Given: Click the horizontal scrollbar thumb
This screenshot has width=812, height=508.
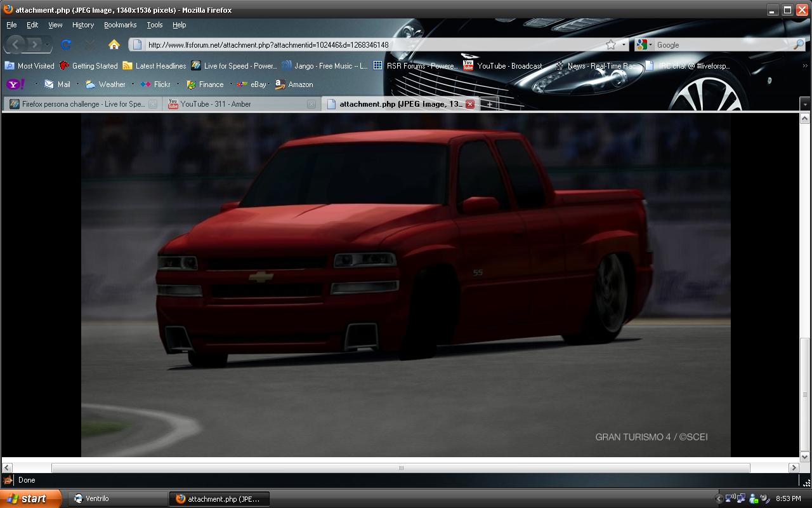Looking at the screenshot, I should coord(401,468).
